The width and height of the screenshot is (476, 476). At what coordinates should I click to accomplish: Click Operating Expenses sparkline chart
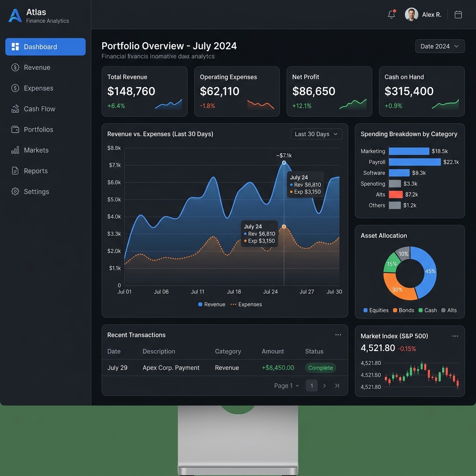261,105
